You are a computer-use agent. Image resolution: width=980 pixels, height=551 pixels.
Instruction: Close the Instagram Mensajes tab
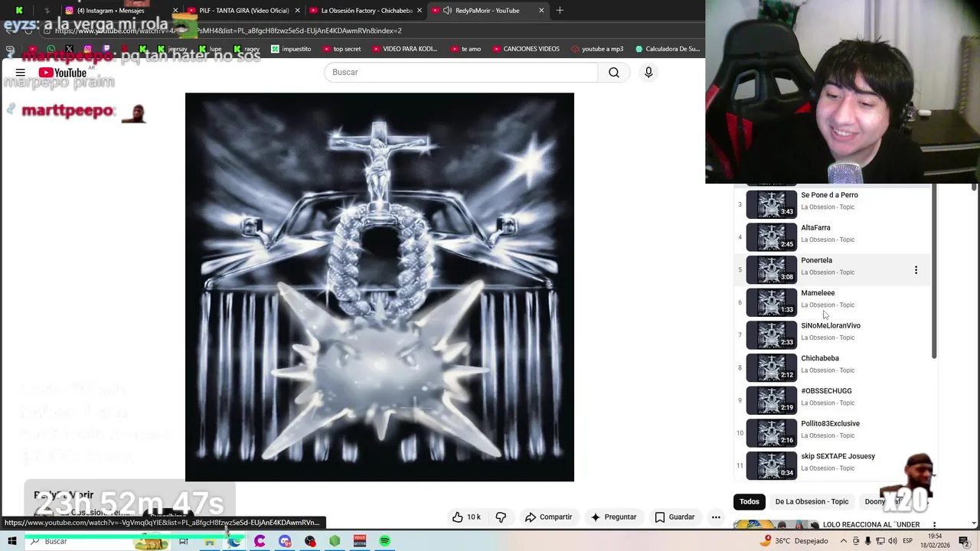175,11
